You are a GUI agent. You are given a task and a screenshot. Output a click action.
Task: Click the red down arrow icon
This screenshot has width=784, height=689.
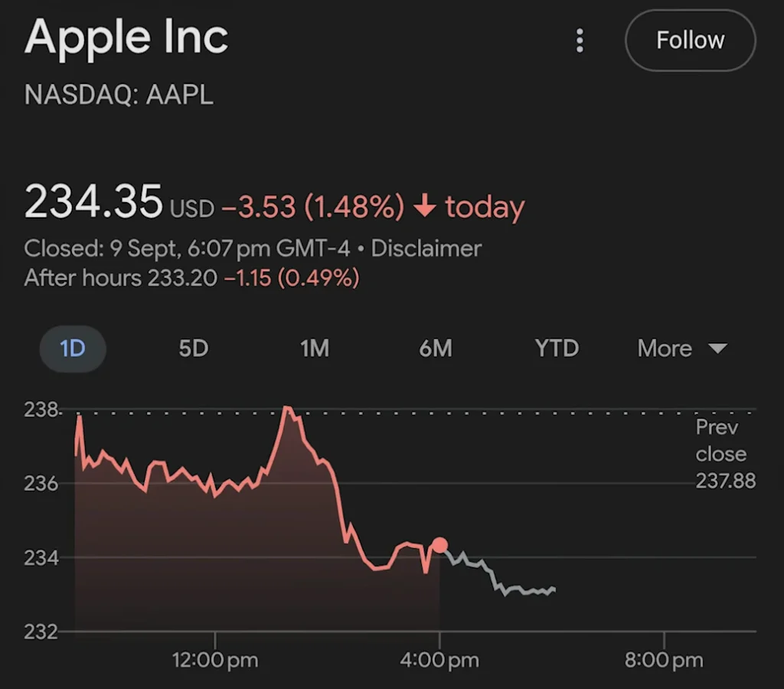pyautogui.click(x=424, y=207)
